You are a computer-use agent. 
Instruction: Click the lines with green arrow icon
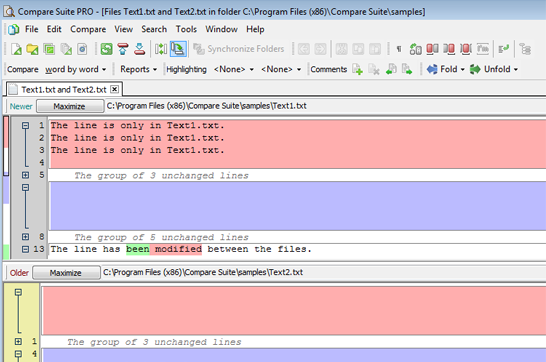[x=504, y=49]
